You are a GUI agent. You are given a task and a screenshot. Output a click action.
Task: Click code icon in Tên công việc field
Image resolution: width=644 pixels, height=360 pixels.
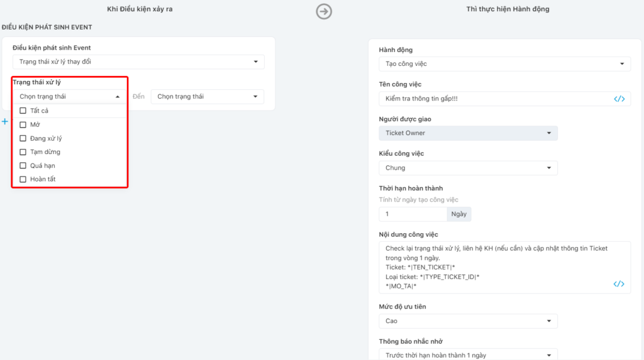619,99
